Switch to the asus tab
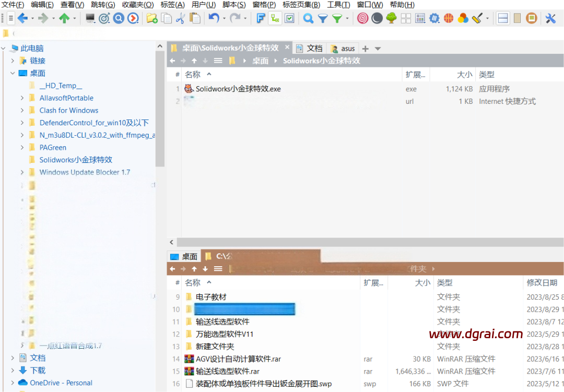The height and width of the screenshot is (392, 564). point(343,49)
